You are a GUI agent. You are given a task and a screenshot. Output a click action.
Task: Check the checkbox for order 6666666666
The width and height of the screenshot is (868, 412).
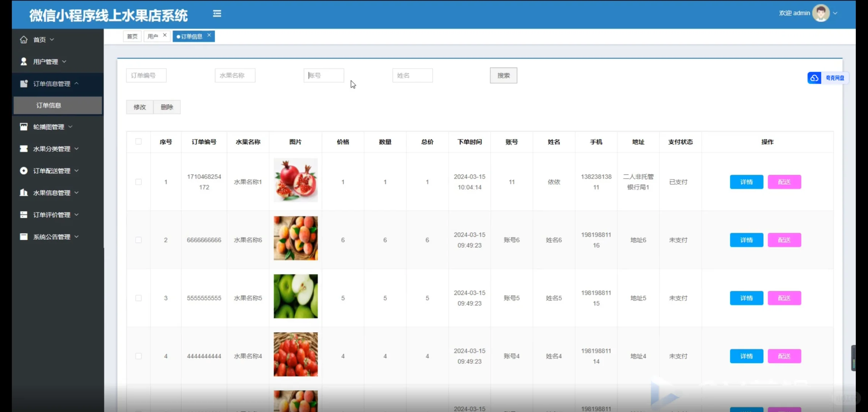click(138, 240)
